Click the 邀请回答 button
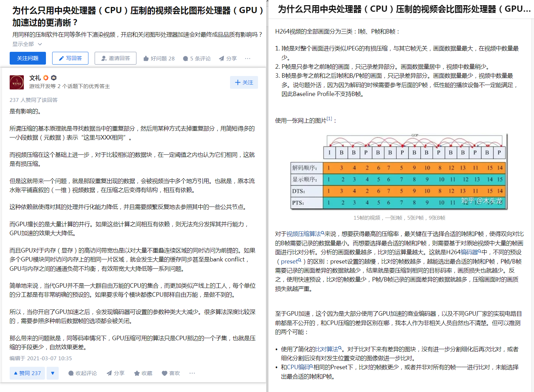Screen dimensions: 534x392 coord(115,58)
